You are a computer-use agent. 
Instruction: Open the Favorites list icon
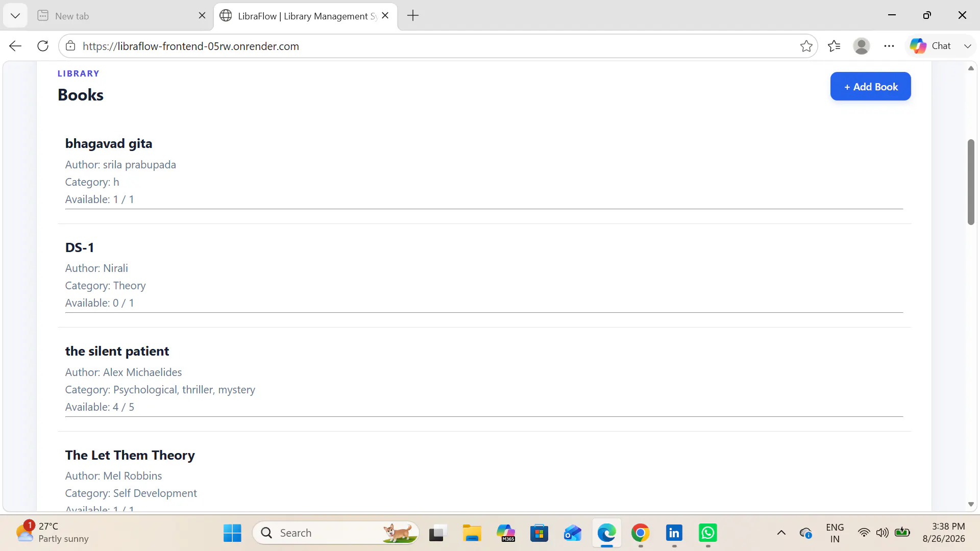834,46
